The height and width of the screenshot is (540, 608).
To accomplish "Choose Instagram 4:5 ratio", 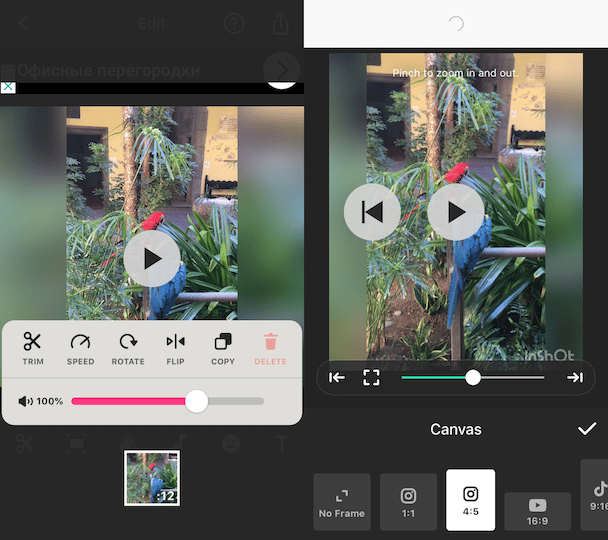I will point(470,500).
